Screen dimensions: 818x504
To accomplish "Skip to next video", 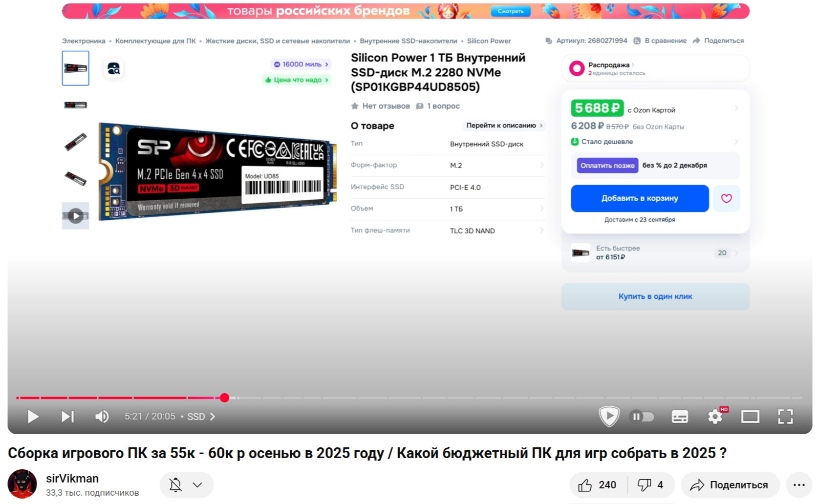I will pos(67,417).
